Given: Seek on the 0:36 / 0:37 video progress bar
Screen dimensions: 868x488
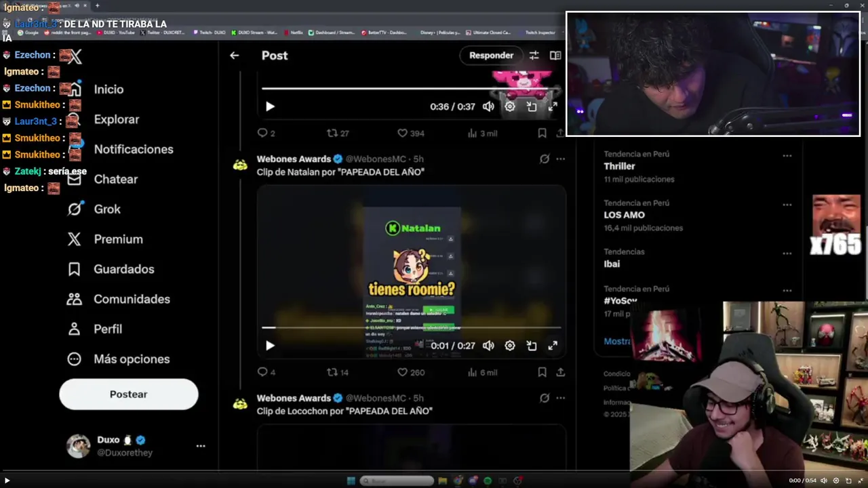Looking at the screenshot, I should pyautogui.click(x=411, y=88).
